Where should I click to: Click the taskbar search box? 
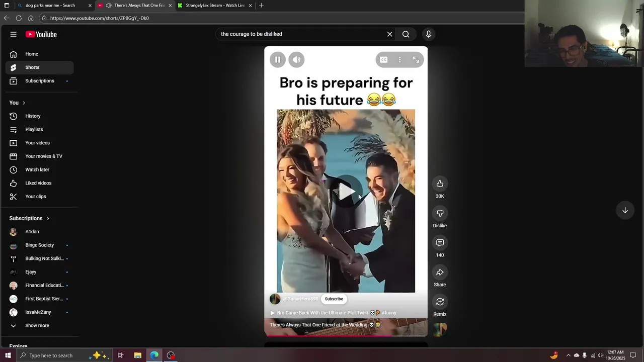click(64, 355)
